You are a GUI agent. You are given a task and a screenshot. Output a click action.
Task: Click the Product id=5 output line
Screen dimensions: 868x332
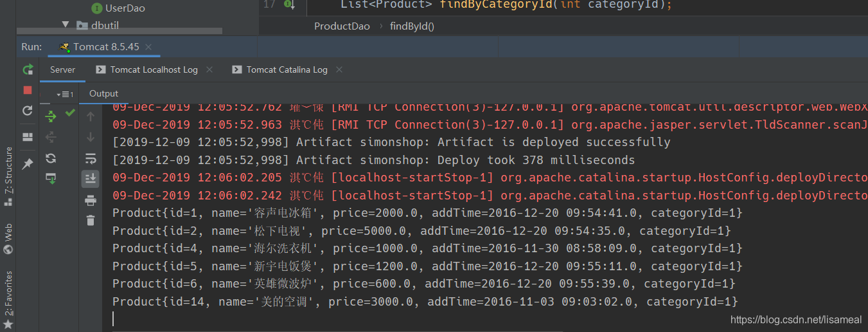point(427,266)
